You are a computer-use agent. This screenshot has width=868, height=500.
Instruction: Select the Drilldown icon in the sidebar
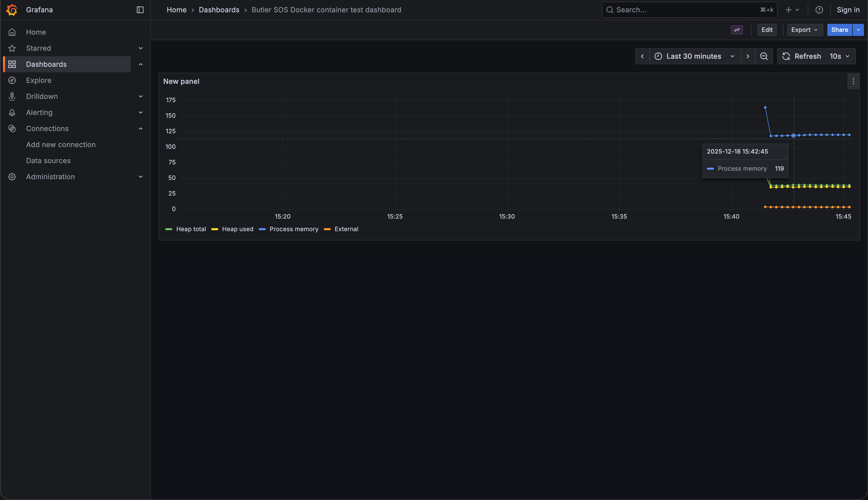point(12,96)
